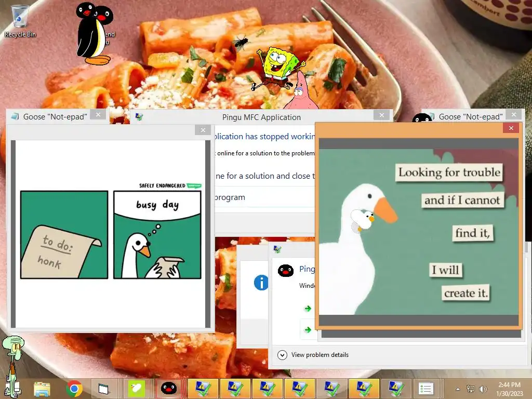Click the blue information icon in dialog
Viewport: 532px width, 399px height.
click(x=261, y=282)
